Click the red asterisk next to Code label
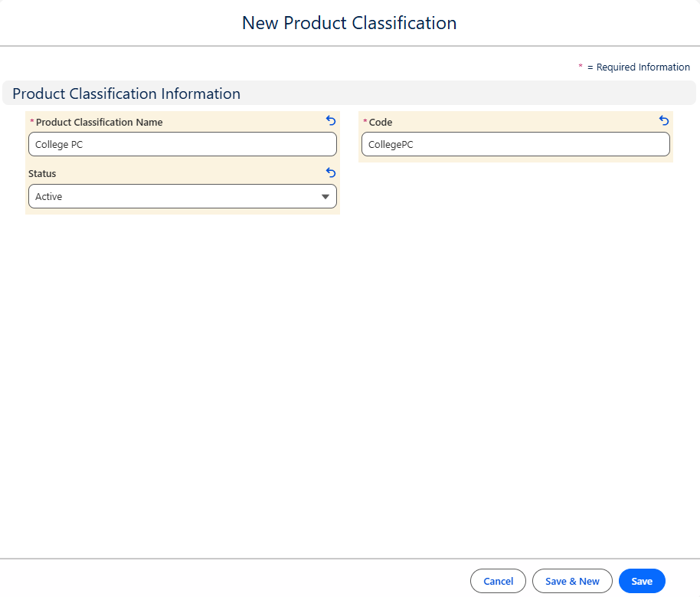This screenshot has height=597, width=700. [x=365, y=123]
